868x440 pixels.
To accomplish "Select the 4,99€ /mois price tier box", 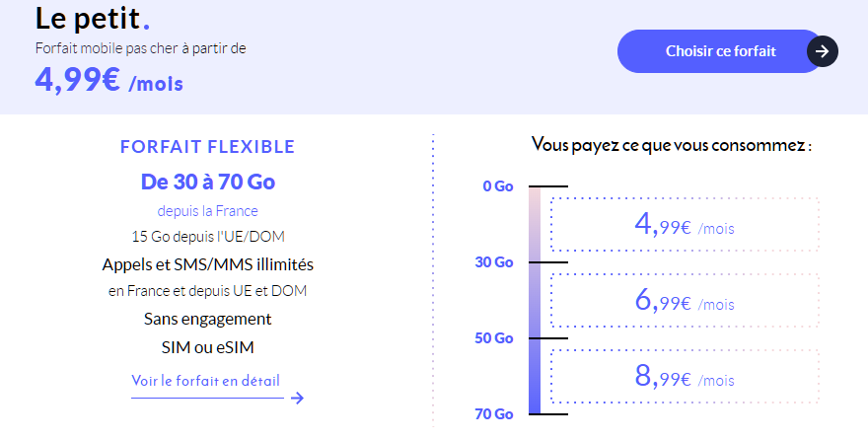I will click(685, 225).
